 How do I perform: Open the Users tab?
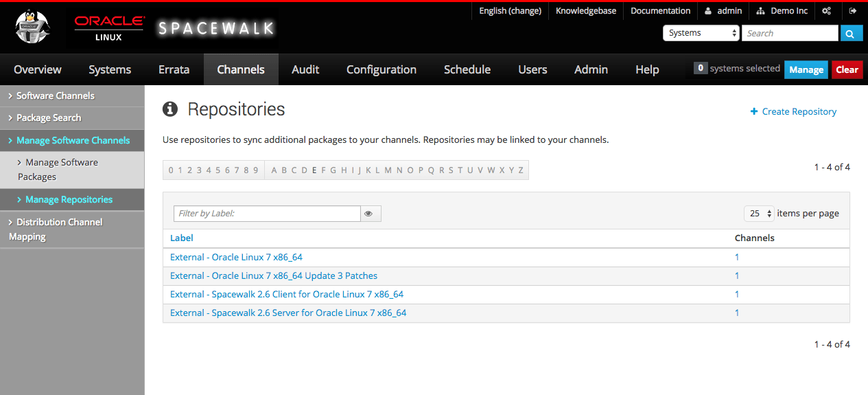pos(532,69)
